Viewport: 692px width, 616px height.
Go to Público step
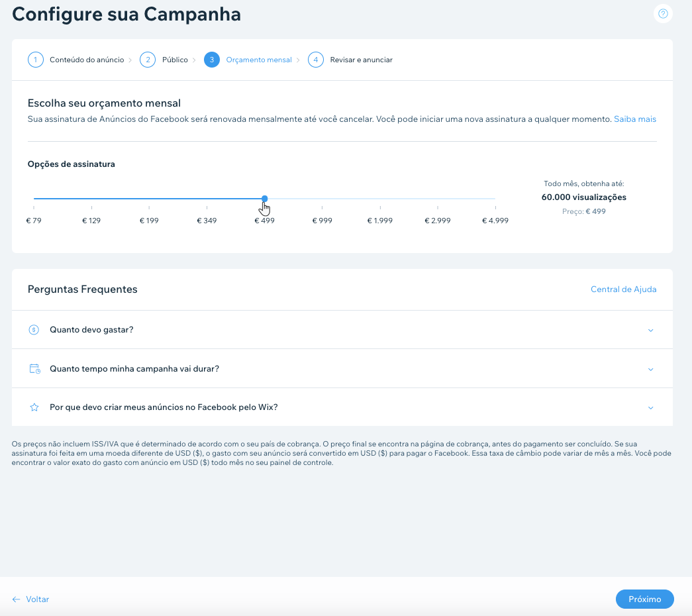tap(175, 60)
